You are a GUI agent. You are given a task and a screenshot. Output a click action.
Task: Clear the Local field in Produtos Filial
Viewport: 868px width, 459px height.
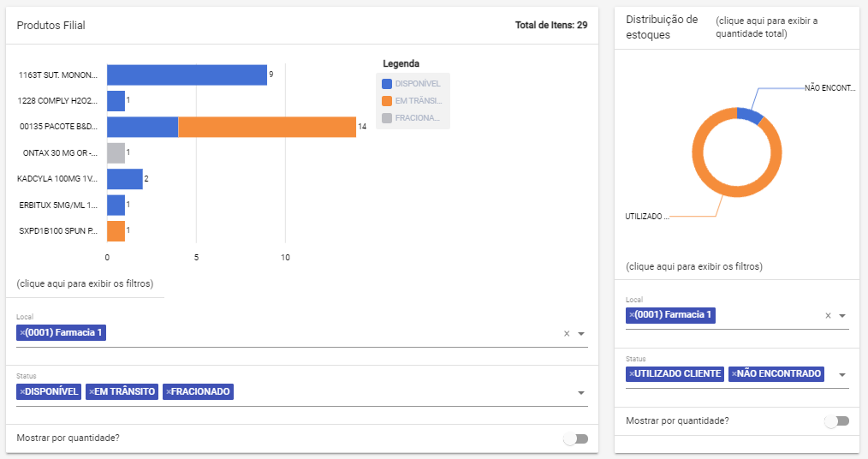point(566,334)
